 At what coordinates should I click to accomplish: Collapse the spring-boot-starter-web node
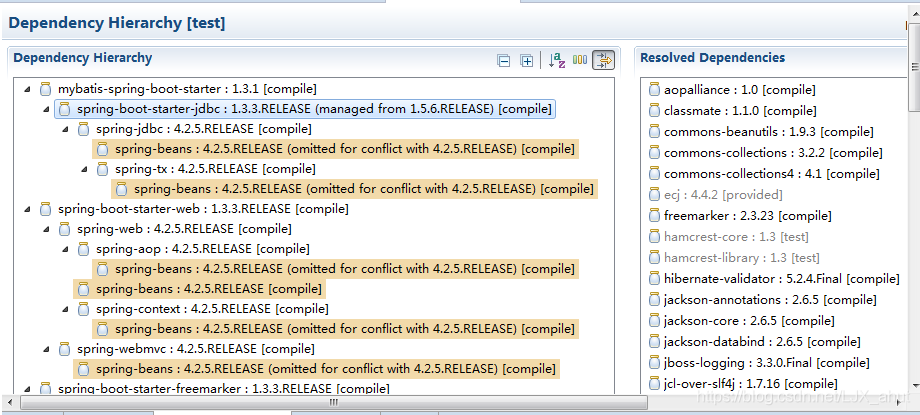(x=27, y=209)
